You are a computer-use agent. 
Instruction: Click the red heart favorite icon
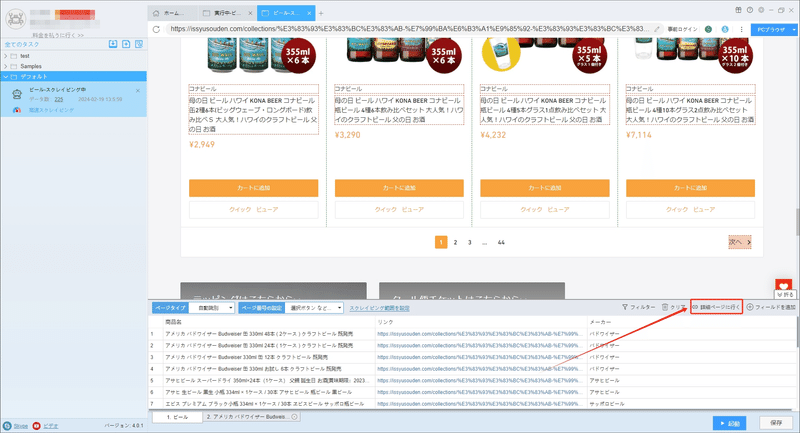(783, 286)
